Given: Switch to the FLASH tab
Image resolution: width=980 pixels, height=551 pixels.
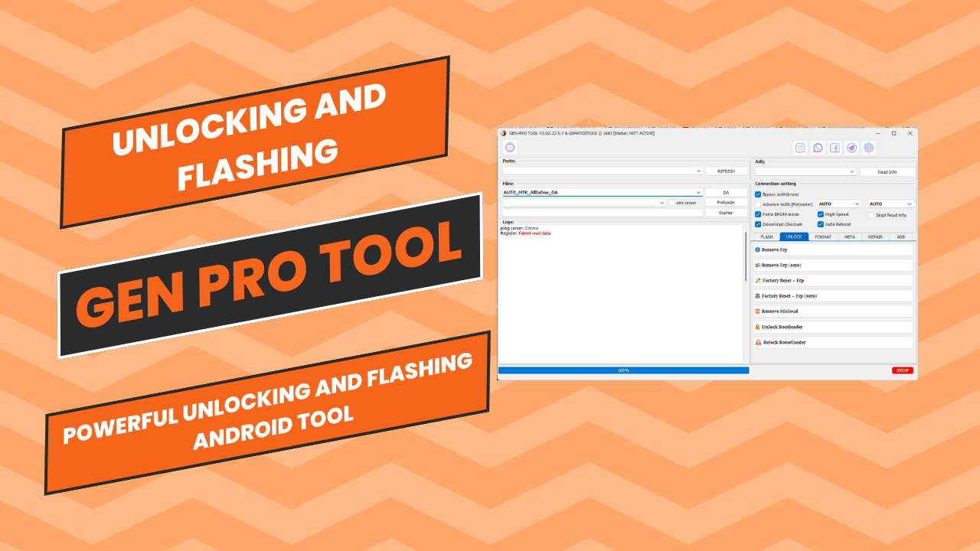Looking at the screenshot, I should point(766,237).
